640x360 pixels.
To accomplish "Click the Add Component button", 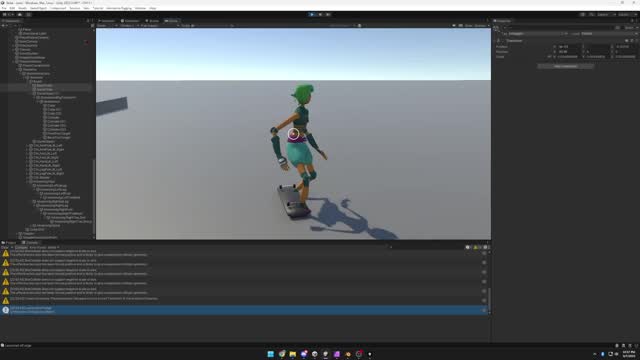I will (x=566, y=66).
